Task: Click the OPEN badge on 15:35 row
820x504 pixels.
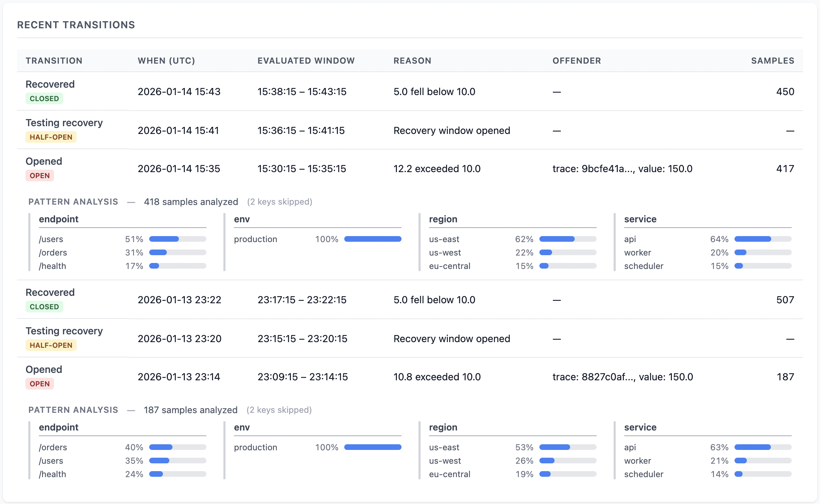Action: pyautogui.click(x=40, y=176)
